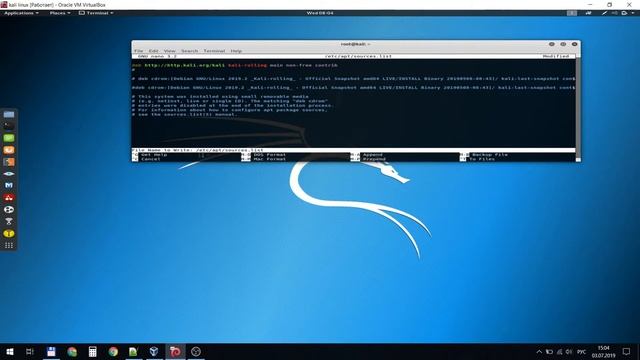
Task: Open the green document taskbar app
Action: (133, 351)
